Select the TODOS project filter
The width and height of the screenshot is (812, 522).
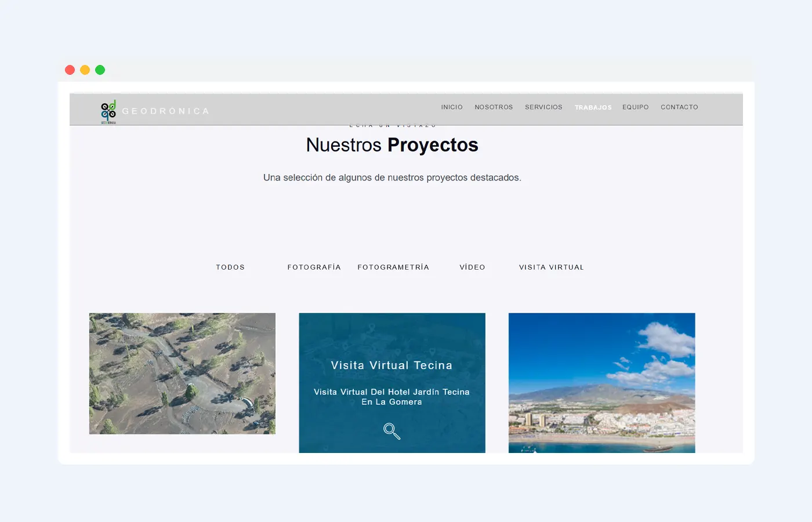(x=230, y=267)
